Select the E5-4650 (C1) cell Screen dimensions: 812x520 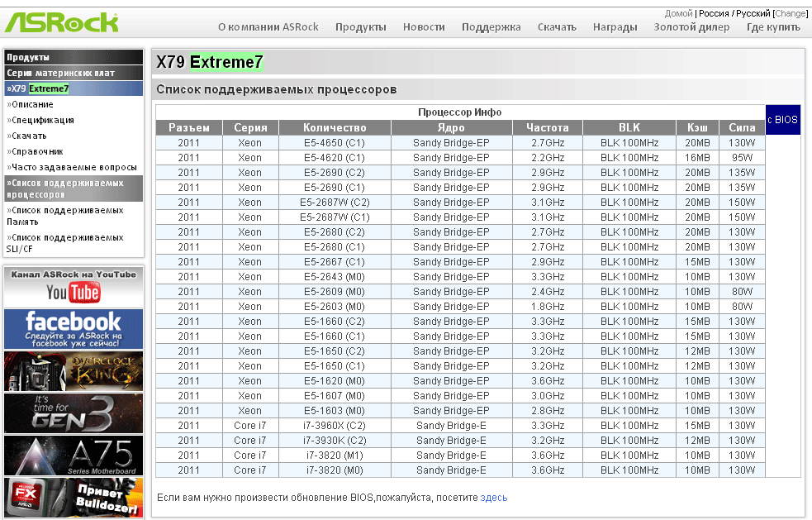click(x=335, y=142)
